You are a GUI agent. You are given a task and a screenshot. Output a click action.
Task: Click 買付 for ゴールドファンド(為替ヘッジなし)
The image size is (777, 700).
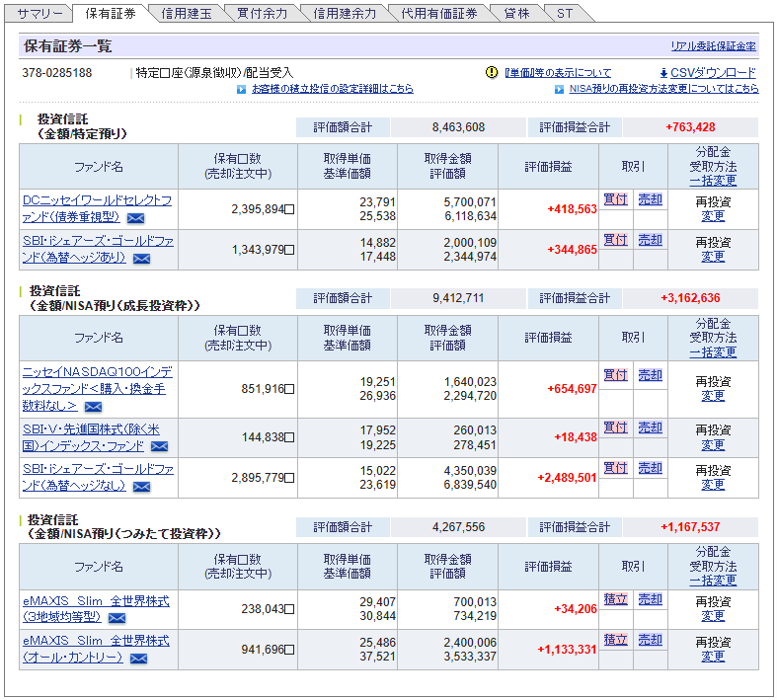pyautogui.click(x=615, y=468)
